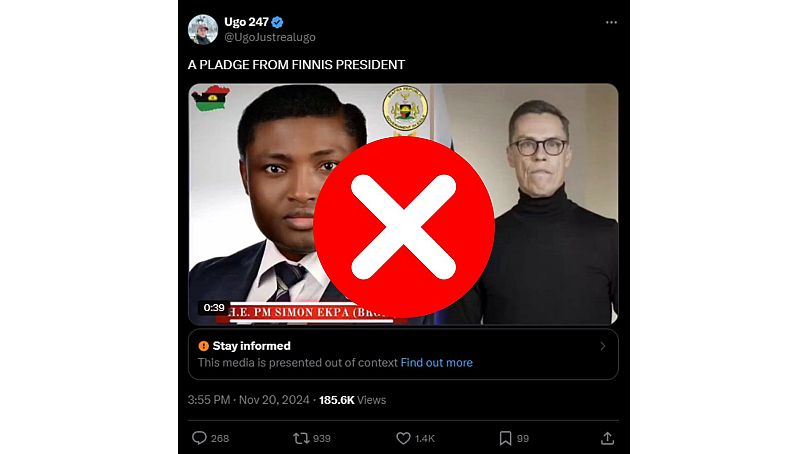The image size is (808, 454).
Task: Open the @UgoJustrealugo handle link
Action: pyautogui.click(x=269, y=37)
